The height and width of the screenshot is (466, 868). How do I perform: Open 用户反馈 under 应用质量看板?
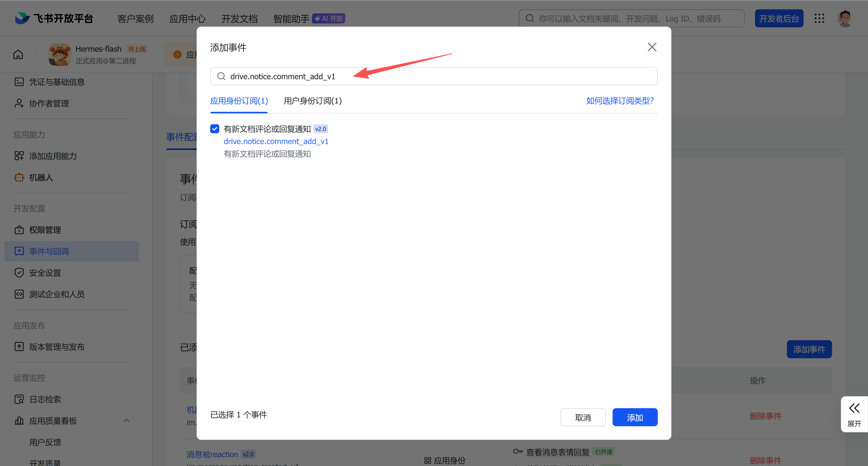click(45, 442)
